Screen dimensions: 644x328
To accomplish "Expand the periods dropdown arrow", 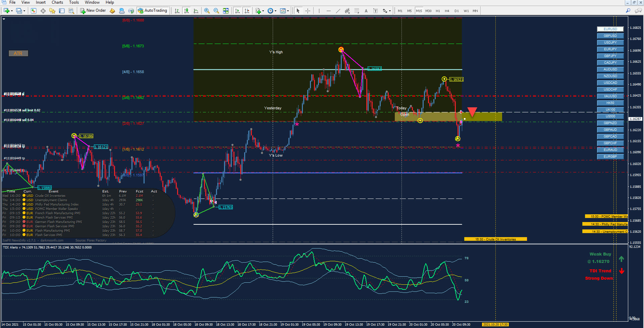I will point(275,11).
